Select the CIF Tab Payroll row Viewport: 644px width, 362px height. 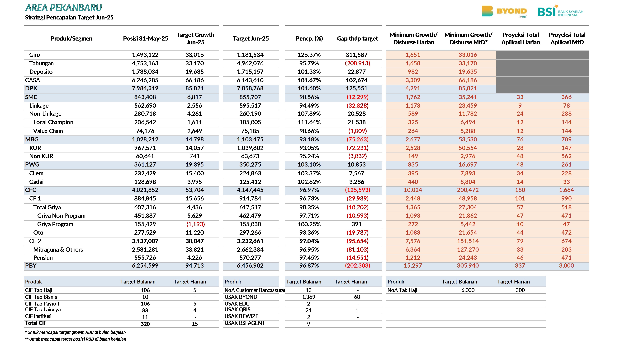pos(121,304)
